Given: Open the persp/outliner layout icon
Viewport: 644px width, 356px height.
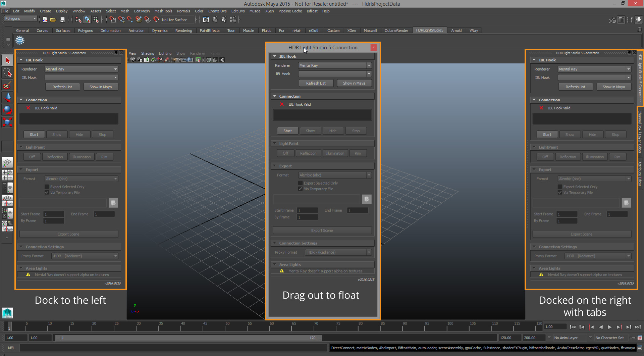Looking at the screenshot, I should coord(7,188).
